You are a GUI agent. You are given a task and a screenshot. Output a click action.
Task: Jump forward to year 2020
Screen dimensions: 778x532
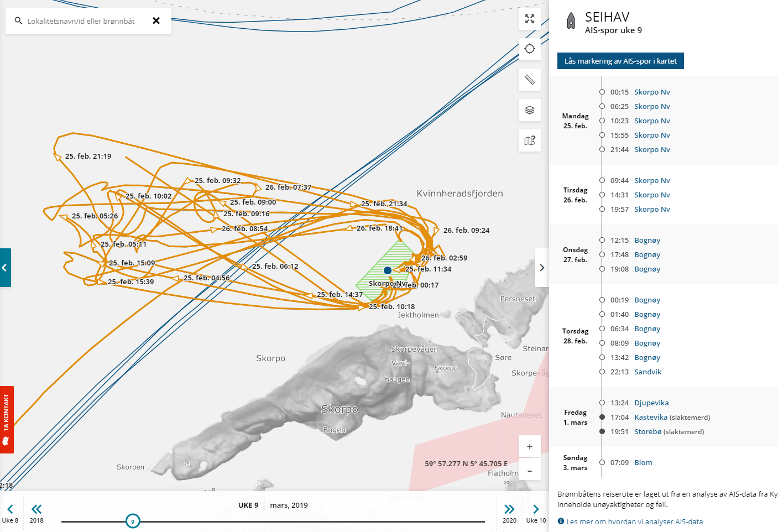pyautogui.click(x=509, y=513)
